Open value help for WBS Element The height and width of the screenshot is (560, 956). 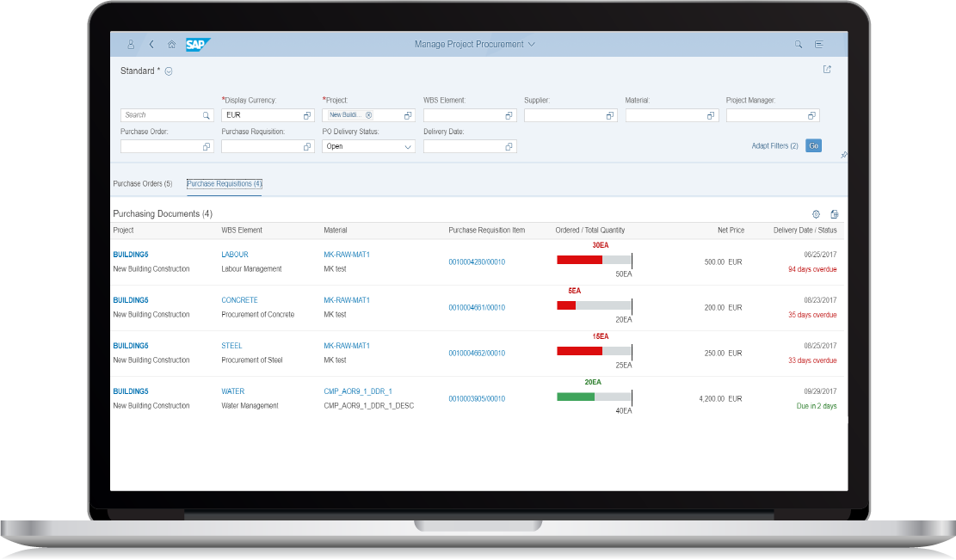pyautogui.click(x=509, y=115)
